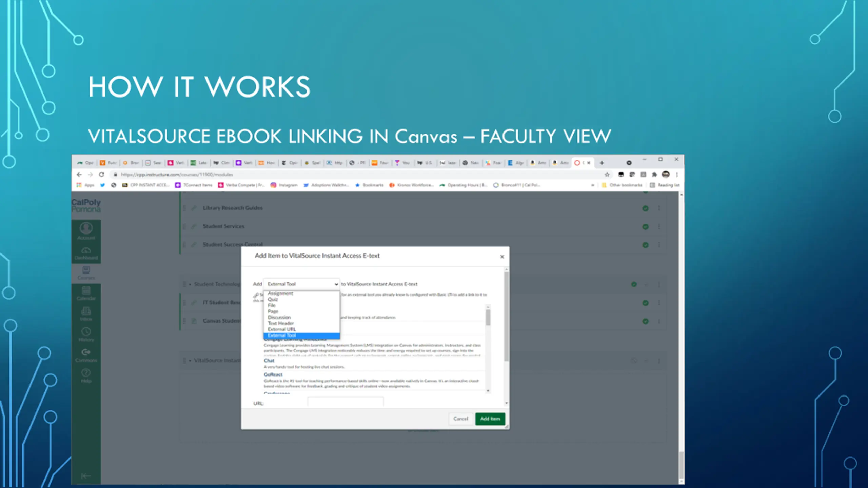Click the three-dot options for Student Services
This screenshot has width=868, height=488.
point(659,226)
